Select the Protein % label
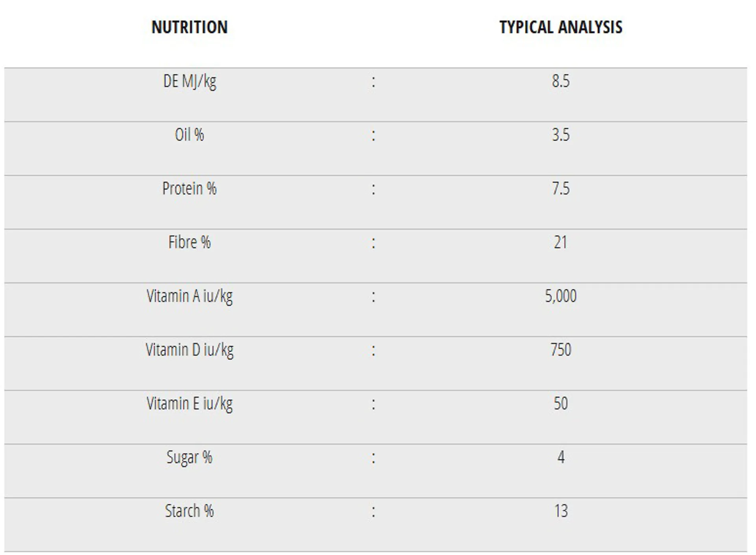 [189, 189]
